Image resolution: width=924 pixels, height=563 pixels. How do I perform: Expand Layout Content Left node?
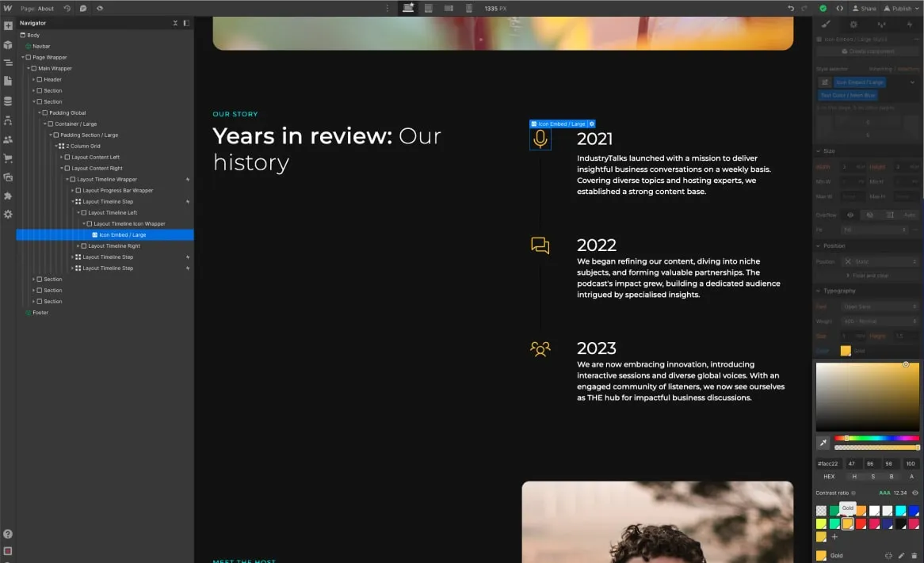tap(61, 158)
